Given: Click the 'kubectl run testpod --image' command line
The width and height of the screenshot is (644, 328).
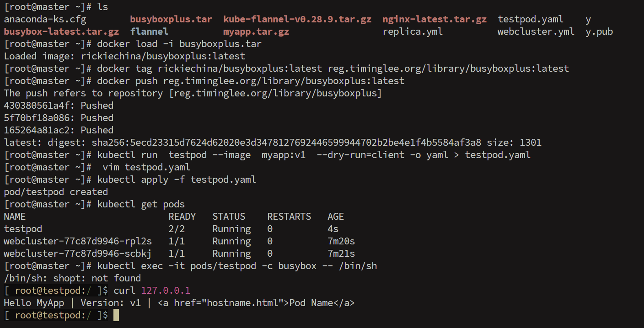Looking at the screenshot, I should [314, 155].
